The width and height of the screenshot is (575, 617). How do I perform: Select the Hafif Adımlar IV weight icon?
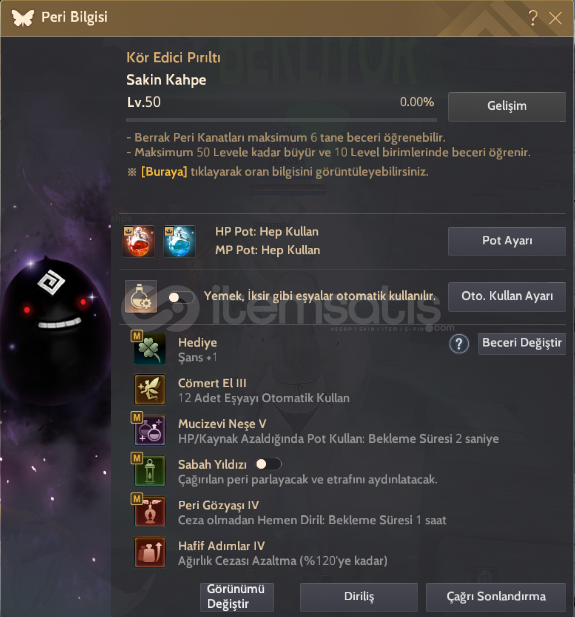[150, 552]
